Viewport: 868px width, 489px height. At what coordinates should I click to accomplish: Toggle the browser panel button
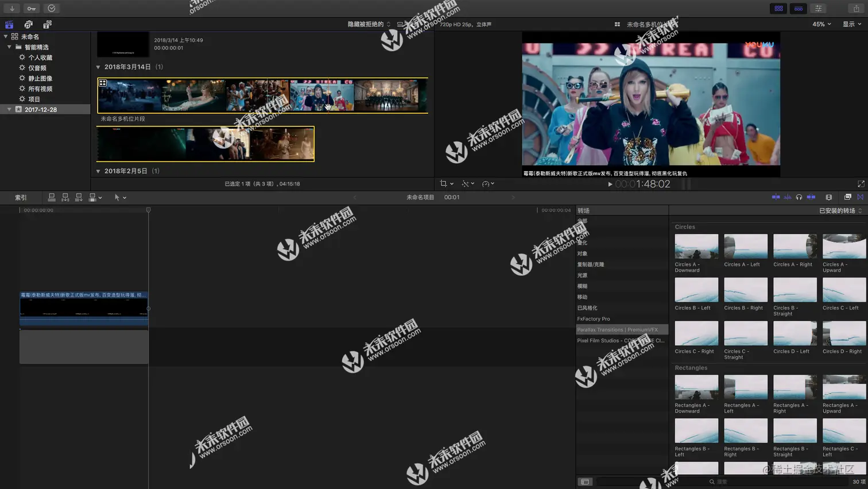(778, 8)
